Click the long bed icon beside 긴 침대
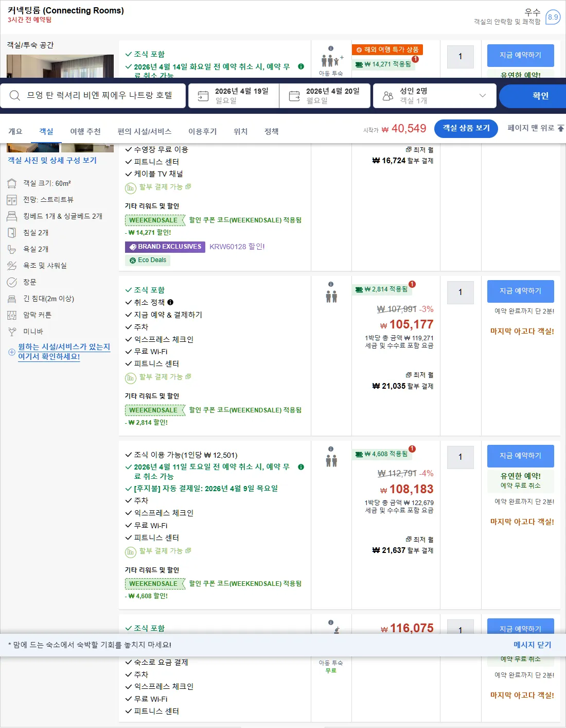The height and width of the screenshot is (728, 566). click(x=12, y=299)
